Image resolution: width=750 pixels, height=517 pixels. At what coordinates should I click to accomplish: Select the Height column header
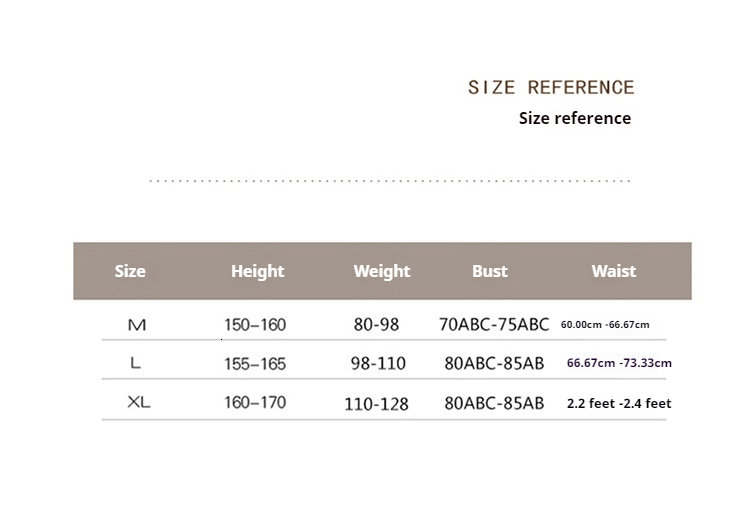pyautogui.click(x=258, y=271)
